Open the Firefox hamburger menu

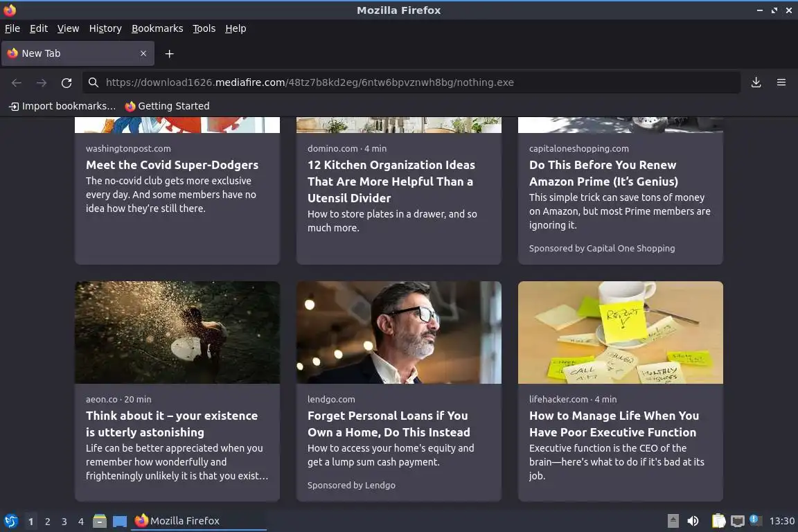tap(781, 82)
